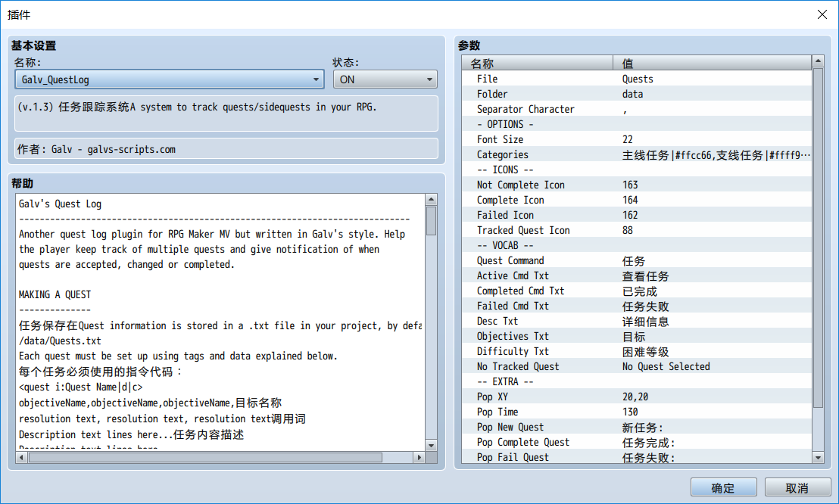The image size is (839, 504).
Task: Select the Pop XY parameter row
Action: point(637,397)
